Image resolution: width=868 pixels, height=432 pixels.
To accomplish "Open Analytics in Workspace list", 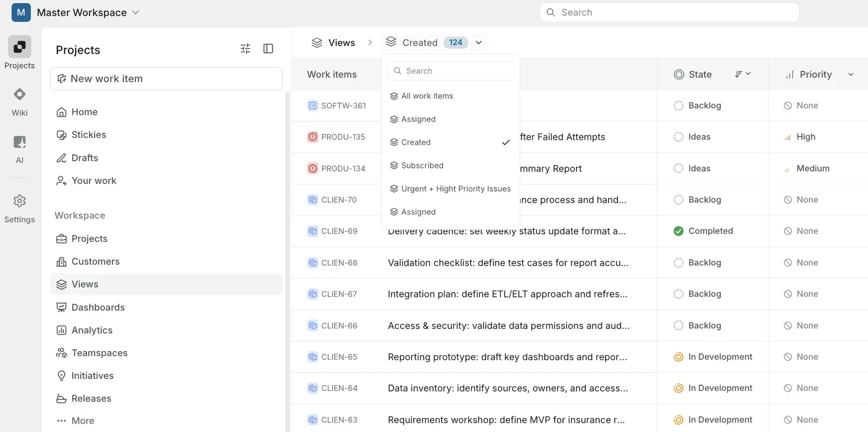I will click(166, 330).
